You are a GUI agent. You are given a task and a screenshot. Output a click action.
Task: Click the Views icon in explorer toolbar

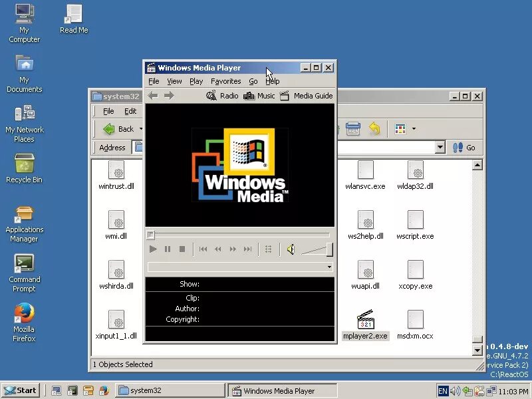point(400,129)
